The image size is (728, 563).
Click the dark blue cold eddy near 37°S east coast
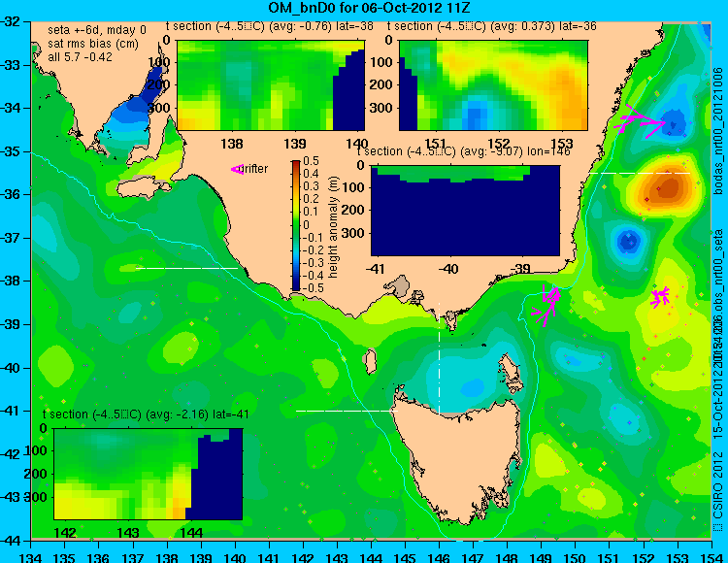point(628,242)
